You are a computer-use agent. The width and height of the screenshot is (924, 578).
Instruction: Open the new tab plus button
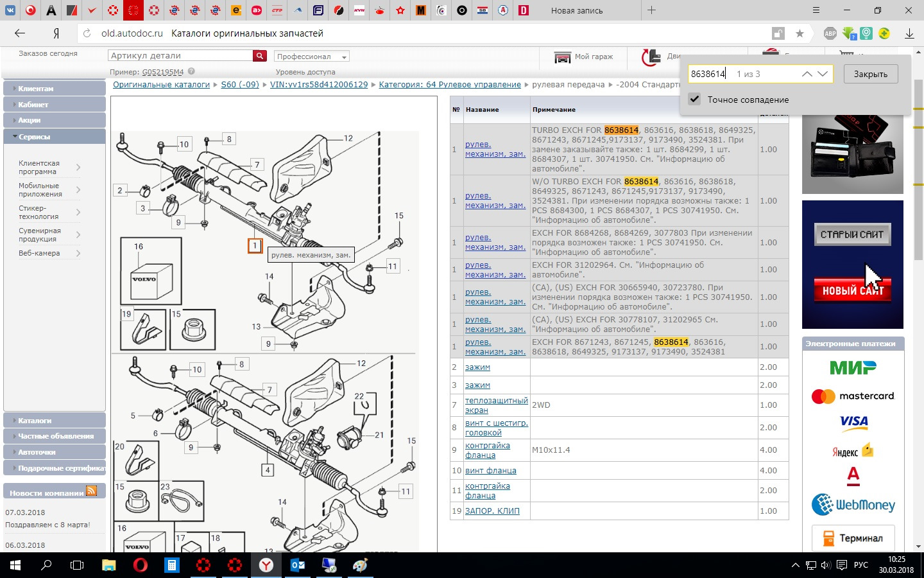click(651, 10)
